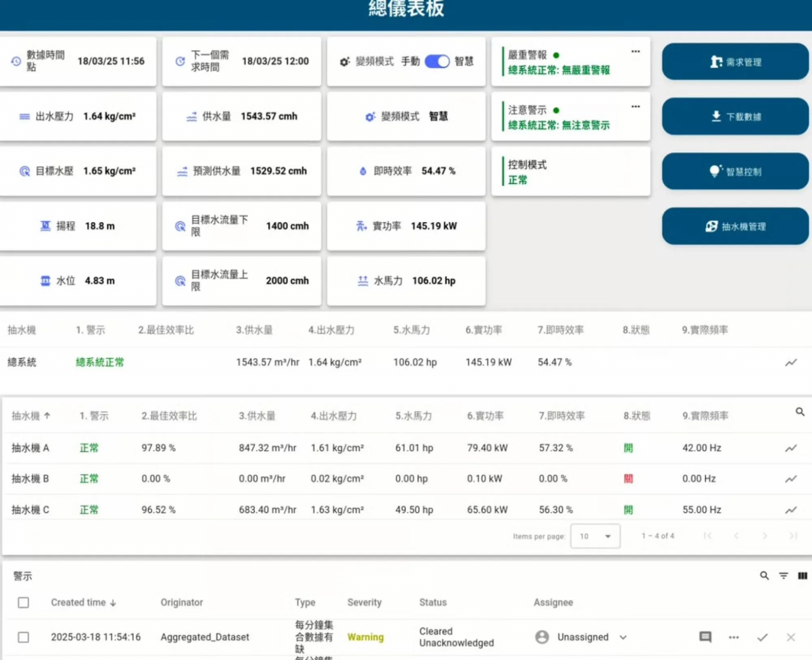This screenshot has width=812, height=660.
Task: Select checkbox for 2025-03-18 11:54:16 alarm
Action: [23, 637]
